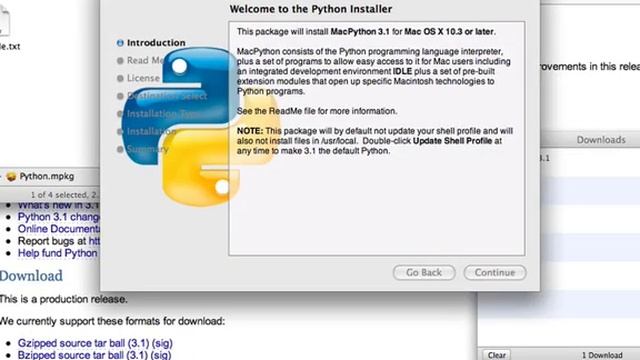Click the Go Back button

click(424, 273)
